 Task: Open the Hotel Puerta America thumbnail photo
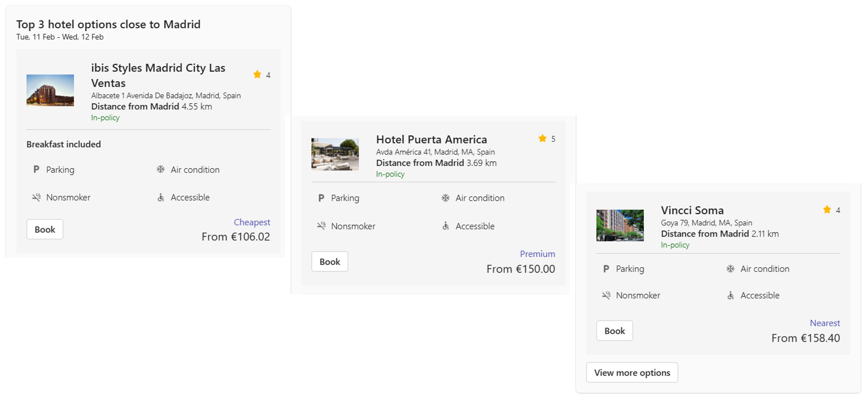335,154
